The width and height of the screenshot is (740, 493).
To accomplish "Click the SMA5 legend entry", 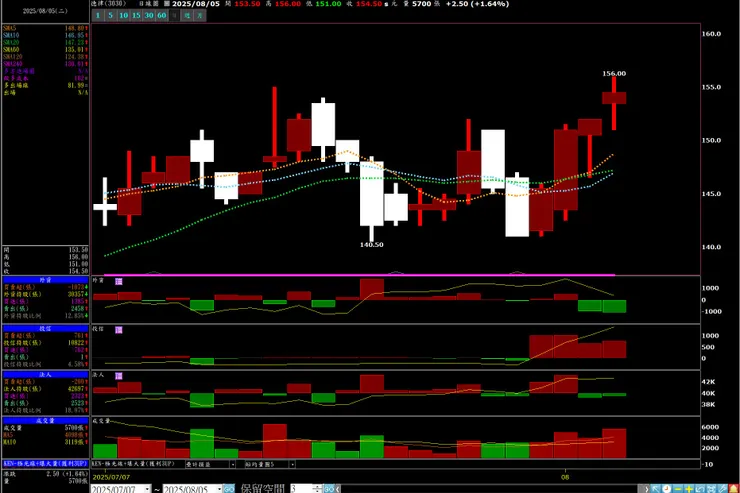I will (45, 28).
